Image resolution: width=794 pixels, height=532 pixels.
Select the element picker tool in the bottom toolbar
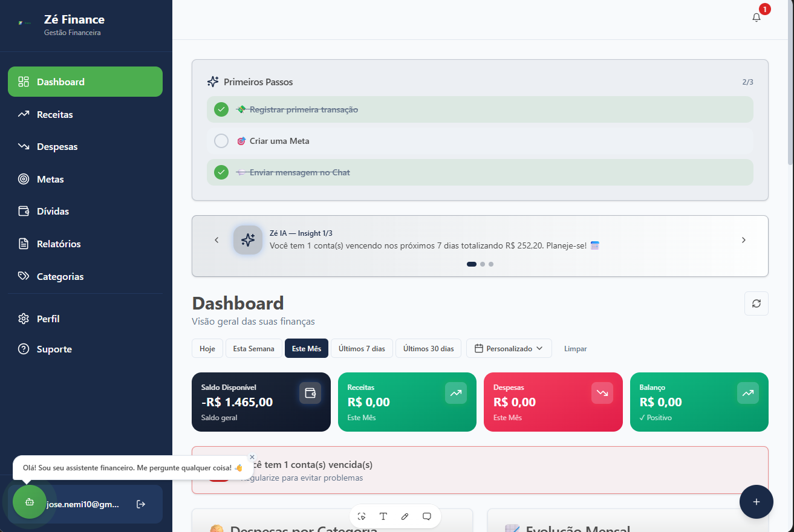coord(362,516)
